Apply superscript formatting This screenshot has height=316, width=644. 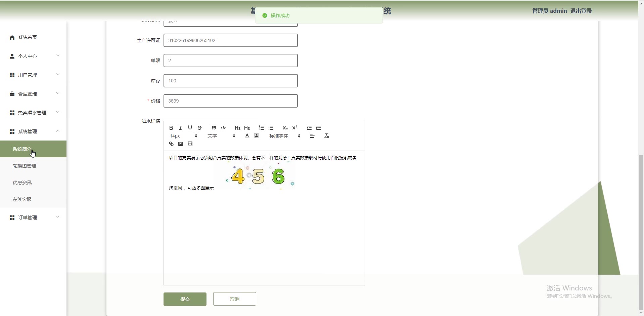coord(295,128)
